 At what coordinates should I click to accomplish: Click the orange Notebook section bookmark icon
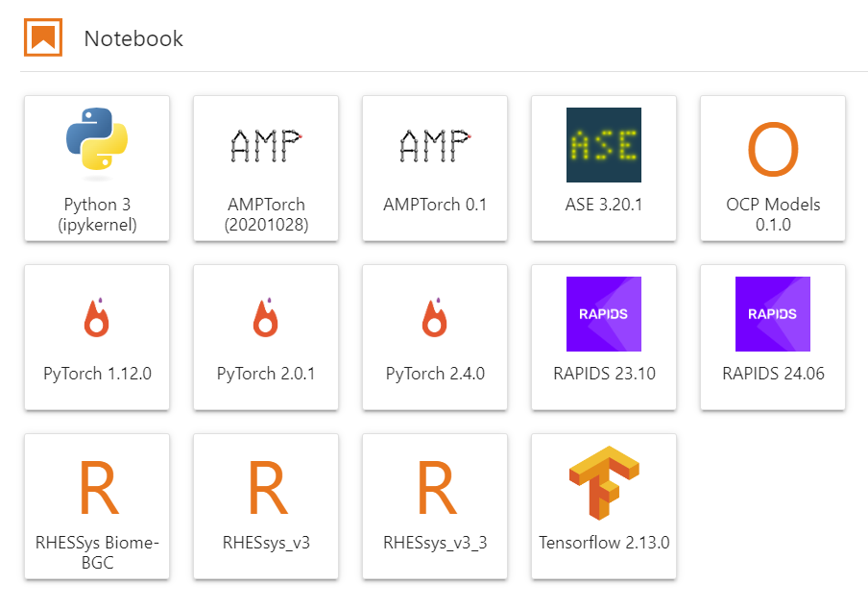pos(43,37)
